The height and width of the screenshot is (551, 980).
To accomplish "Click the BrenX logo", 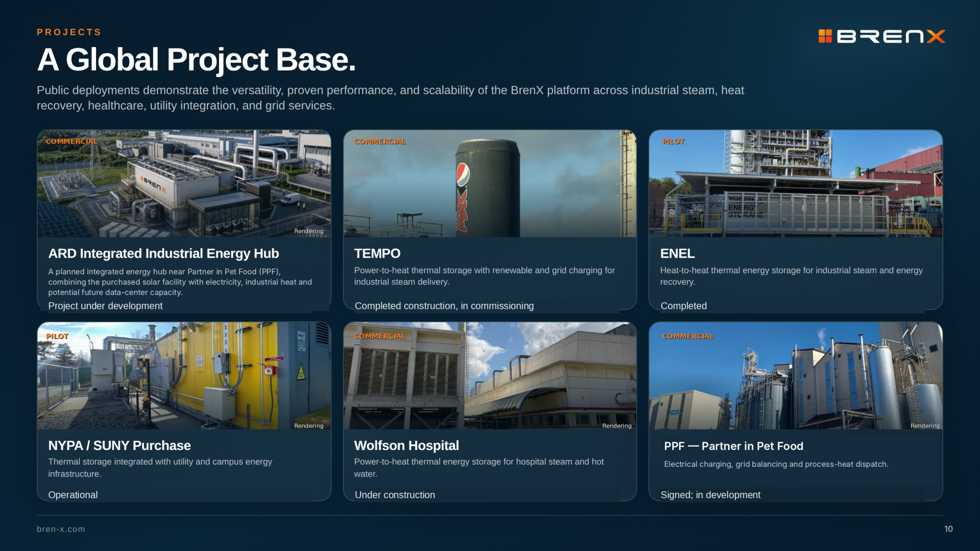I will point(882,36).
